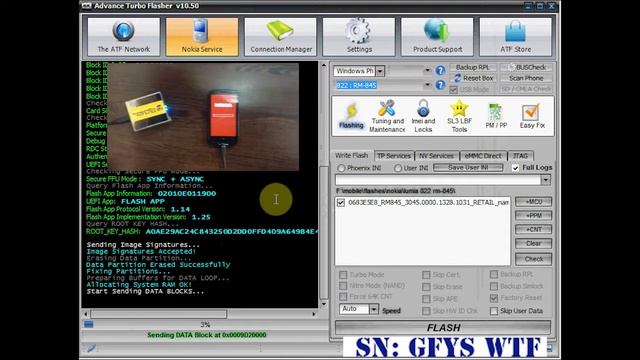Open Easy Fix tools
640x360 pixels.
tap(532, 116)
